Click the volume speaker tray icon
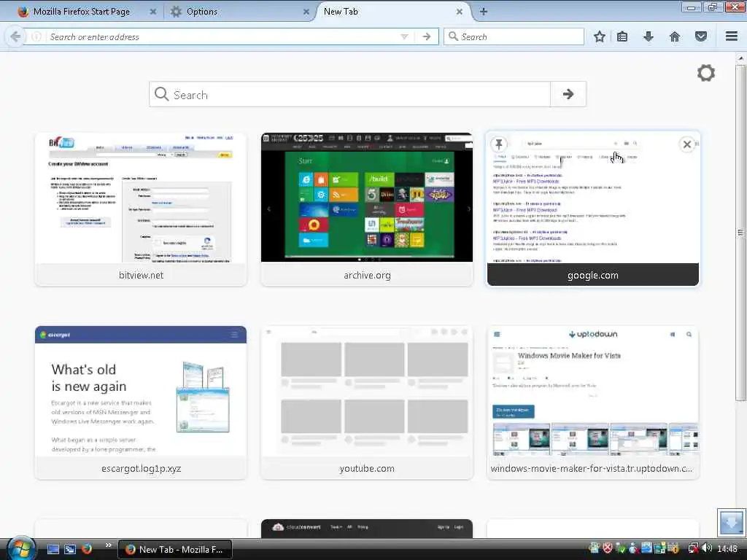Image resolution: width=747 pixels, height=560 pixels. tap(707, 548)
